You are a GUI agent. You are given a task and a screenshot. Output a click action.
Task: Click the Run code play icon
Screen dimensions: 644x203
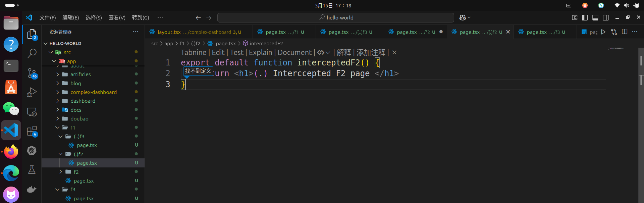tap(603, 32)
